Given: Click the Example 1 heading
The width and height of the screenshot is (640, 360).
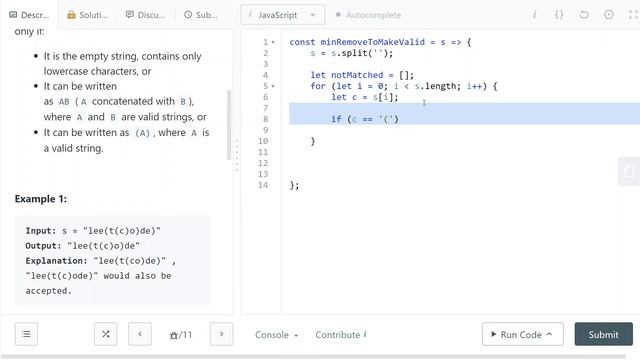Looking at the screenshot, I should click(x=41, y=199).
